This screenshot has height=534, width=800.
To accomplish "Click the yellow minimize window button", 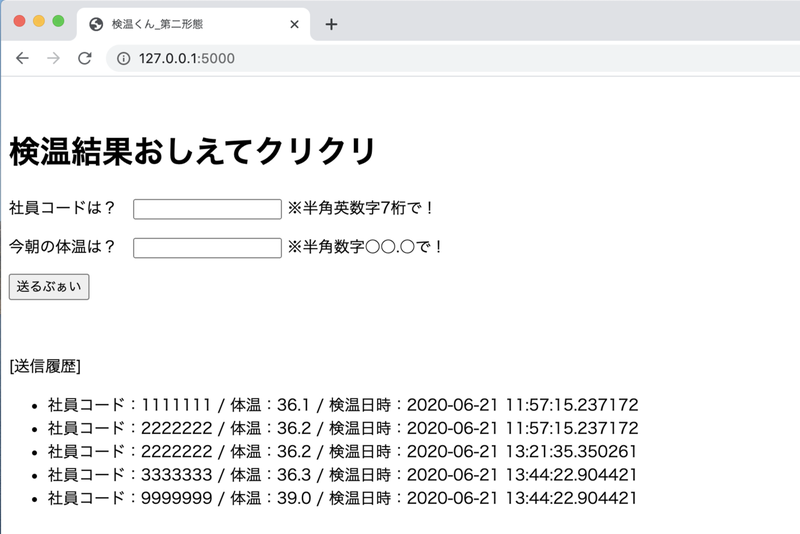I will 39,21.
